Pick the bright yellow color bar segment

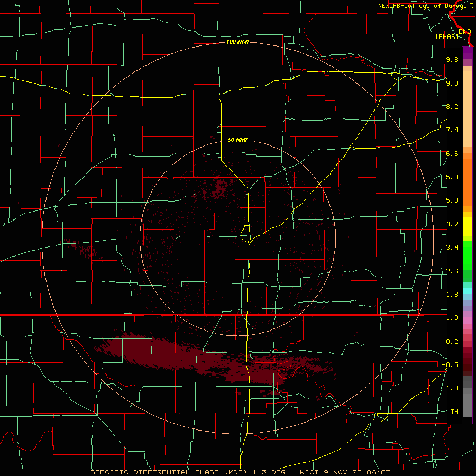click(x=467, y=226)
